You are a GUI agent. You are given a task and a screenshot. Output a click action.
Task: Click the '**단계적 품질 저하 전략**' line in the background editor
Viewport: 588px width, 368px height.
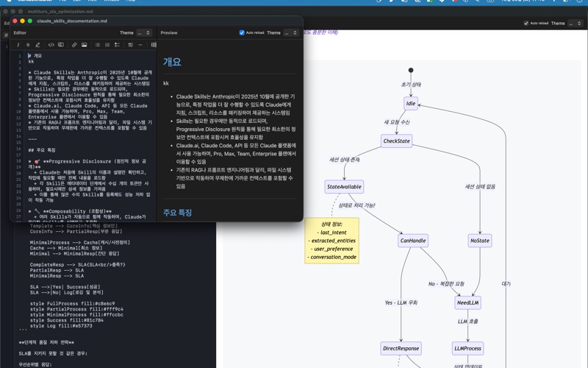click(46, 342)
